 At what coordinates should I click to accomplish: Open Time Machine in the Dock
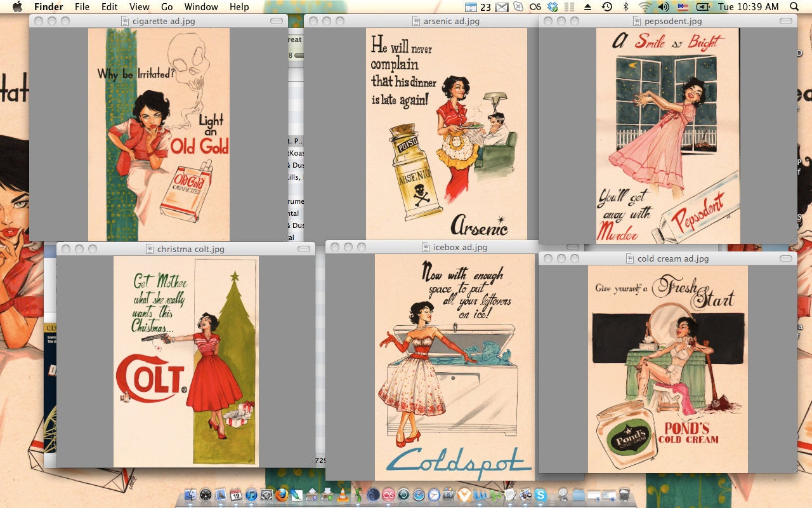point(403,495)
